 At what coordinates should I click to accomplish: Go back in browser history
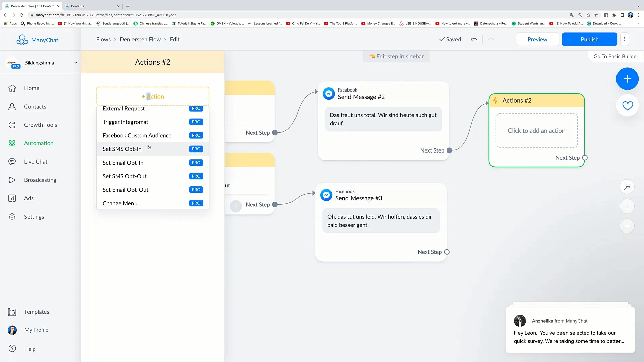(x=5, y=15)
